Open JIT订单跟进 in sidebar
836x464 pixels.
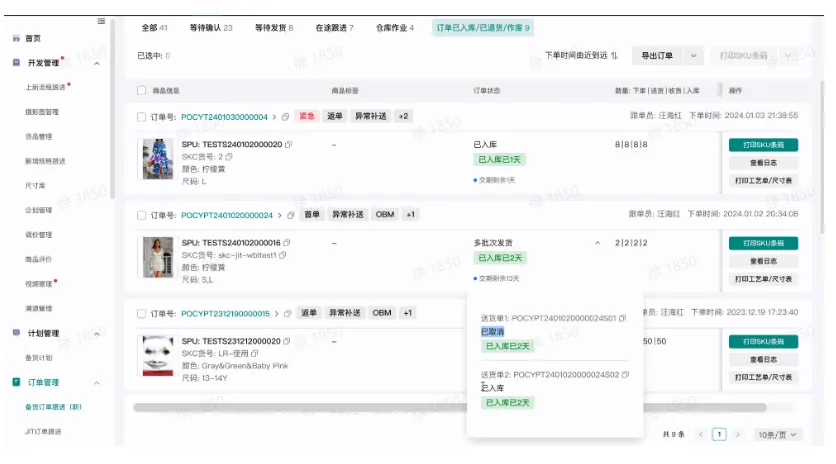pyautogui.click(x=43, y=431)
